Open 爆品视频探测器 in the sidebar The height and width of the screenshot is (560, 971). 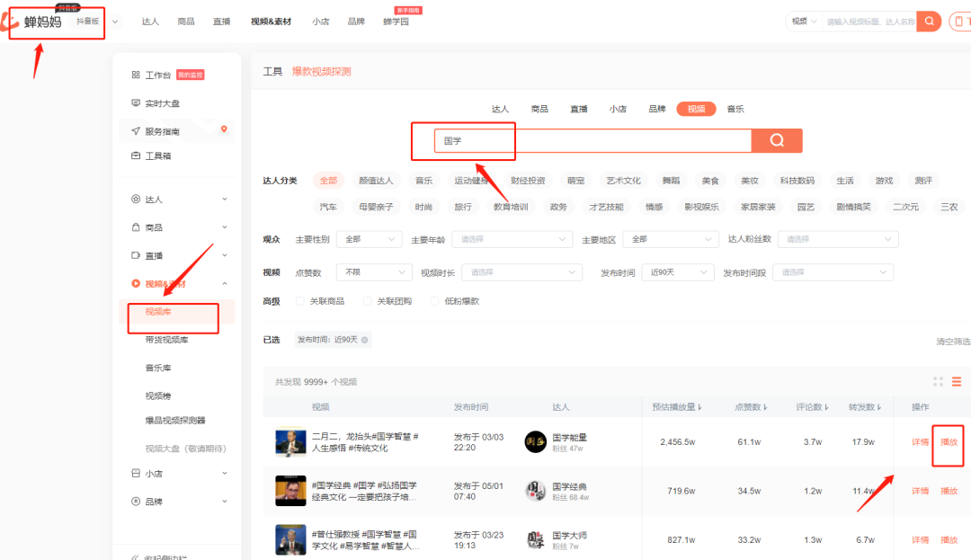click(x=175, y=420)
